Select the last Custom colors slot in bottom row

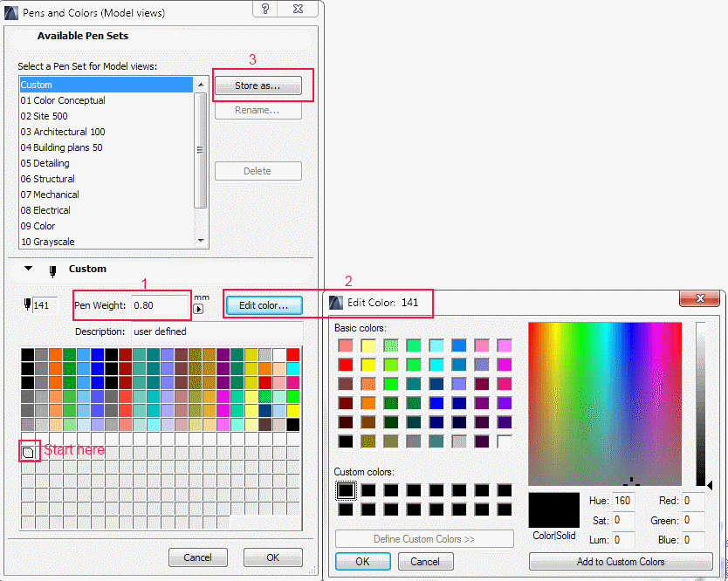point(505,509)
